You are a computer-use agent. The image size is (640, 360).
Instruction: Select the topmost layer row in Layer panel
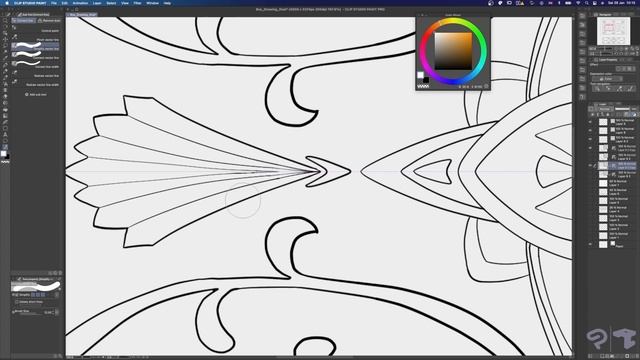click(614, 122)
